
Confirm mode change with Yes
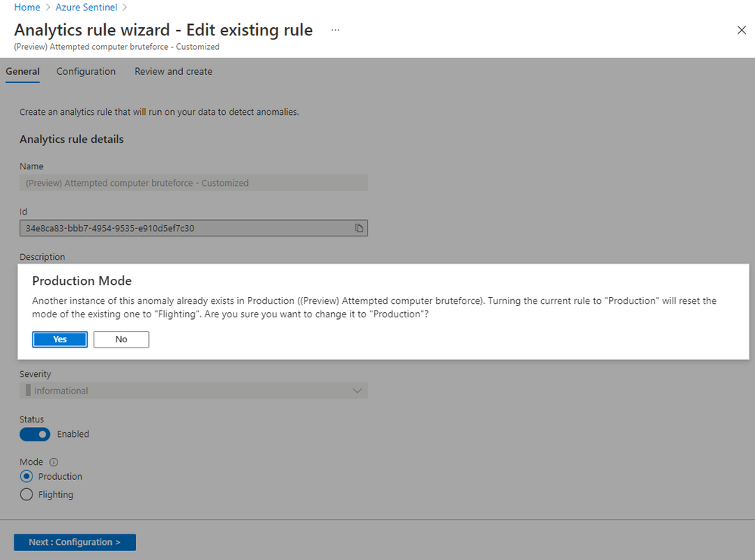point(60,339)
